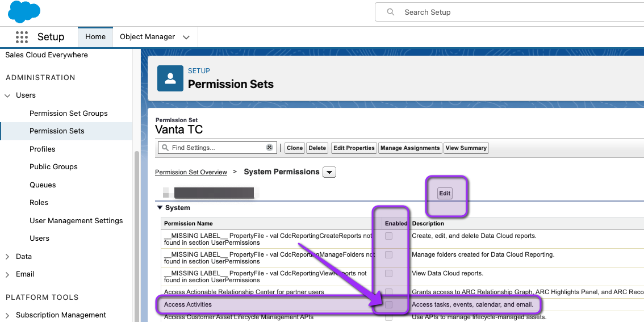Image resolution: width=644 pixels, height=322 pixels.
Task: Toggle CdcReportingViewReports enabled checkbox
Action: coord(388,273)
